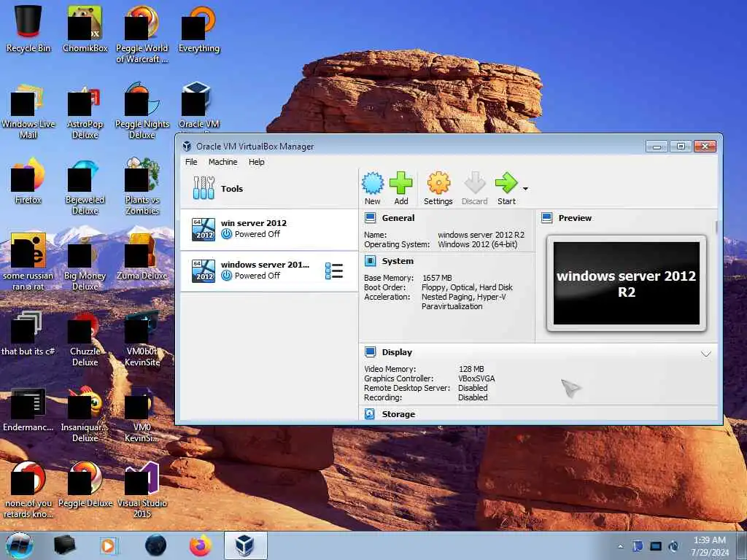Click the 'Floppy, Optical, Hard Disk' boot order
The height and width of the screenshot is (560, 747).
(x=467, y=287)
